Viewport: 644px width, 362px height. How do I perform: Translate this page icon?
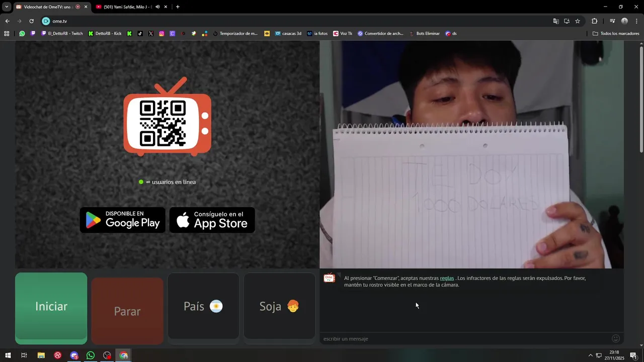(556, 21)
